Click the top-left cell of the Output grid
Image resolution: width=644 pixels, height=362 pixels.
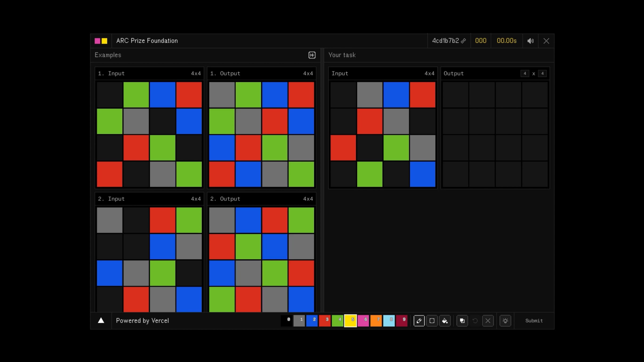(x=455, y=95)
